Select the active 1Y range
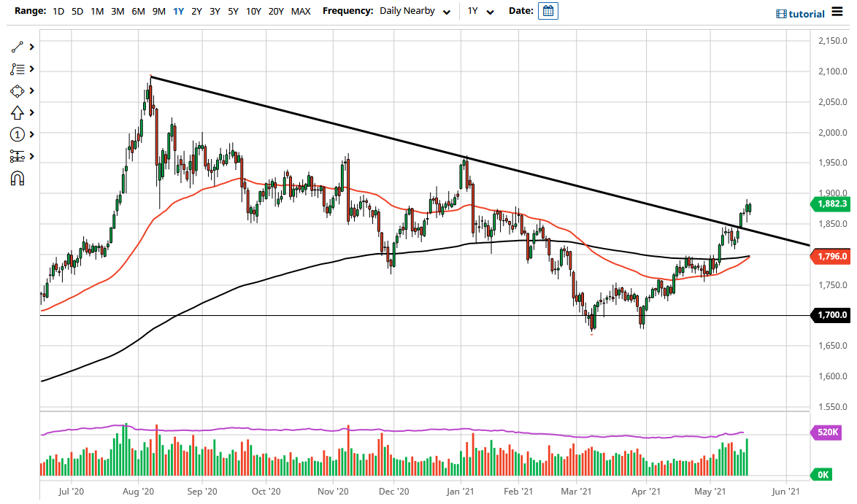 [x=178, y=12]
